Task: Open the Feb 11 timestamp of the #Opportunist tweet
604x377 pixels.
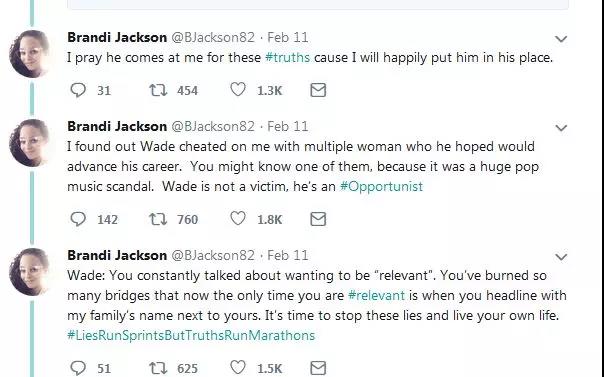Action: [x=288, y=126]
